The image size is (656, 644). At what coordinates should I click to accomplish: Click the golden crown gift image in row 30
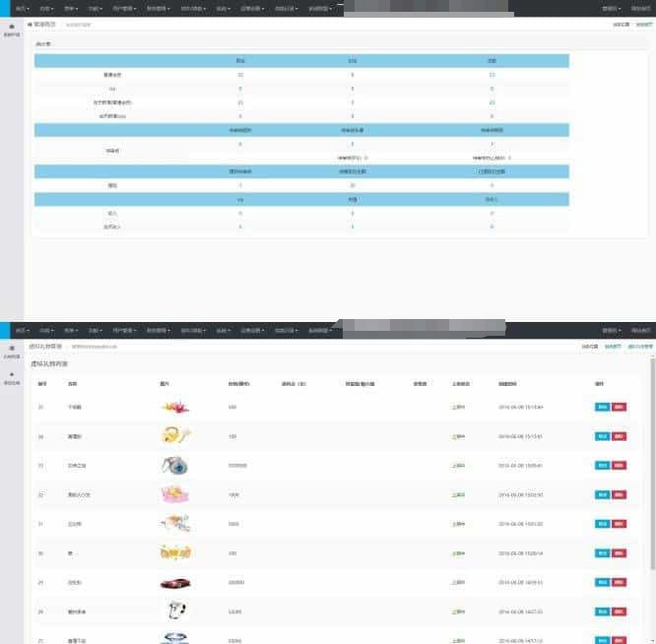[174, 553]
